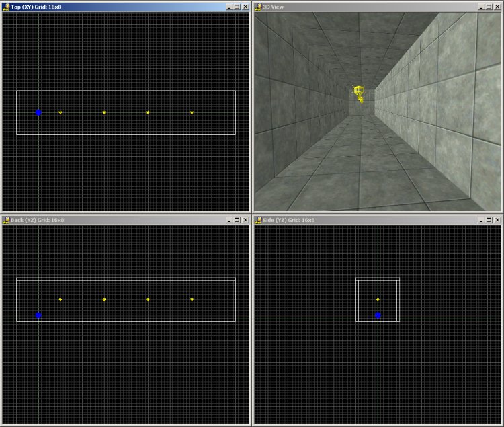This screenshot has height=427, width=504.
Task: Select the blue entity in the Top view
Action: tap(38, 112)
